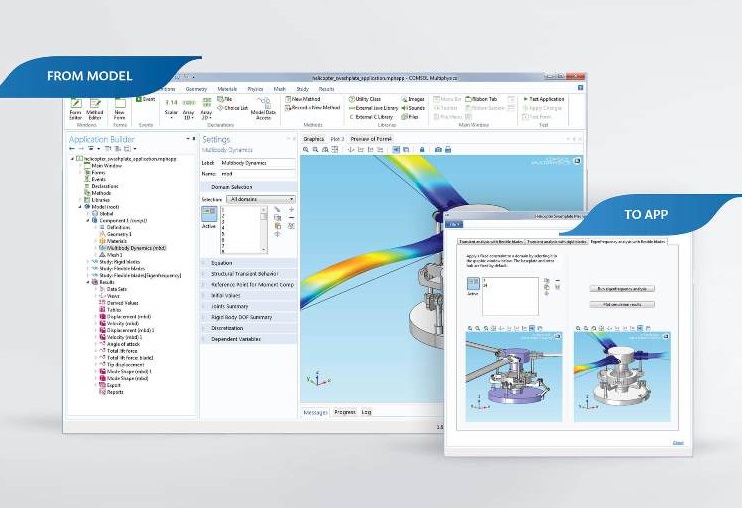The width and height of the screenshot is (743, 508).
Task: Open the Selection 'All domains' dropdown
Action: point(262,199)
